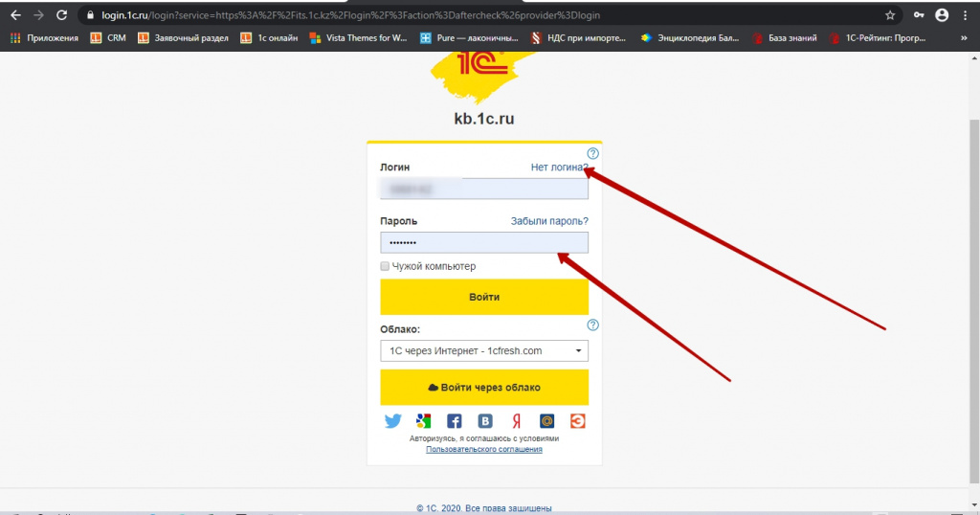Toggle Чужой компьютер checkbox
This screenshot has height=515, width=980.
tap(385, 266)
